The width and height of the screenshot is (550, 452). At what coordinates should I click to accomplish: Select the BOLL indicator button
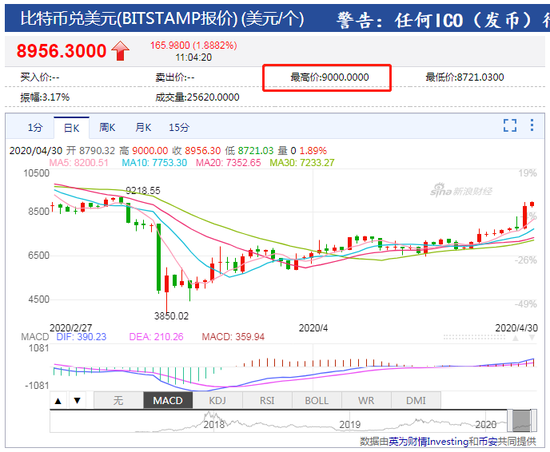[316, 400]
